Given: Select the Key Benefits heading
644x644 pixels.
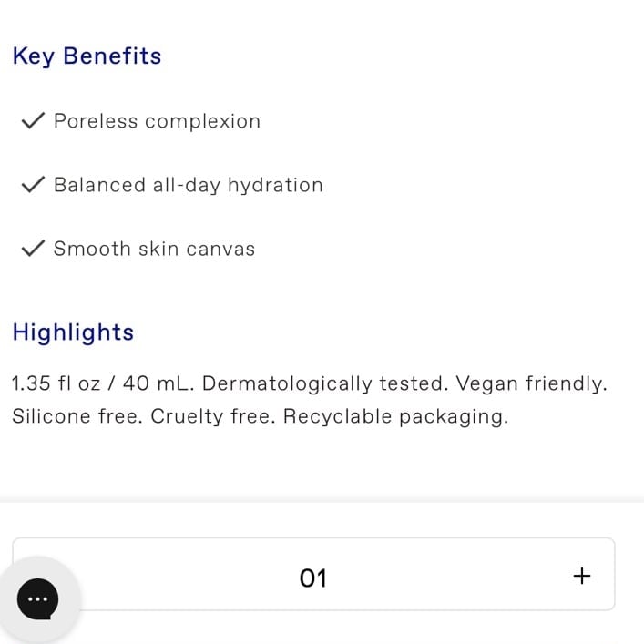Looking at the screenshot, I should tap(87, 56).
